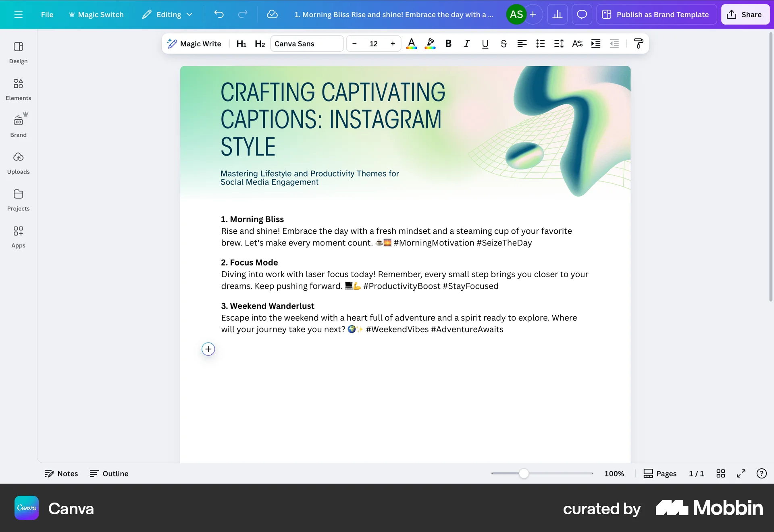Image resolution: width=774 pixels, height=532 pixels.
Task: Toggle strikethrough formatting
Action: point(504,44)
